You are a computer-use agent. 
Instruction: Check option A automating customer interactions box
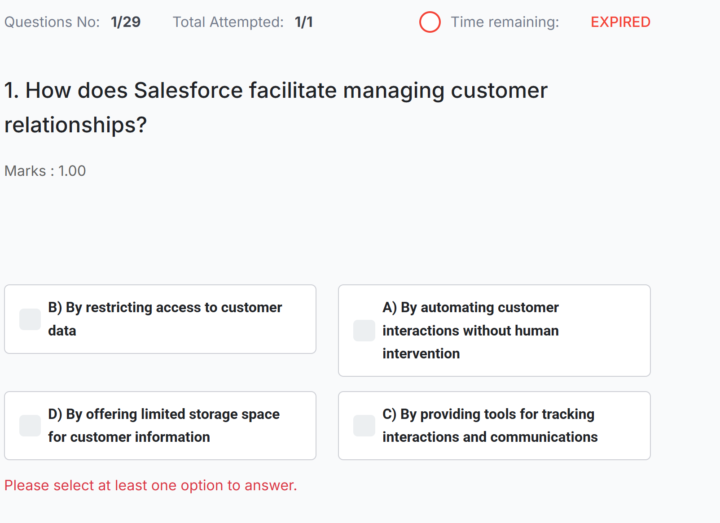364,330
